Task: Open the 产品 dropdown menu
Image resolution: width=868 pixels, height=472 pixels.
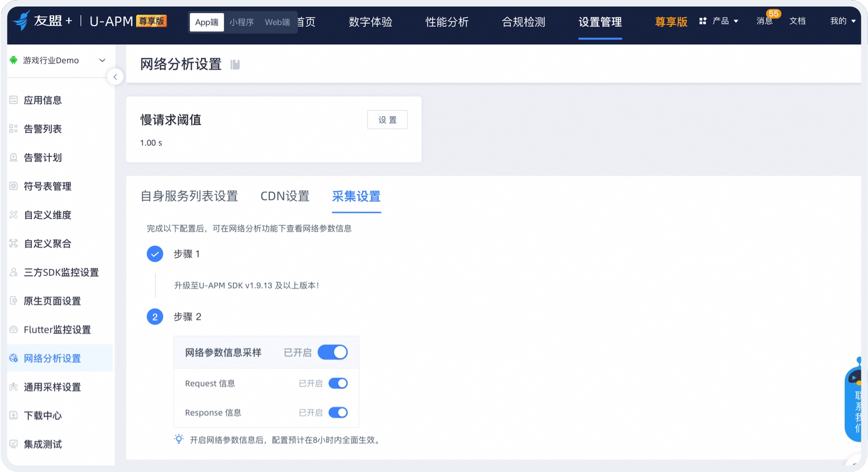Action: point(725,21)
